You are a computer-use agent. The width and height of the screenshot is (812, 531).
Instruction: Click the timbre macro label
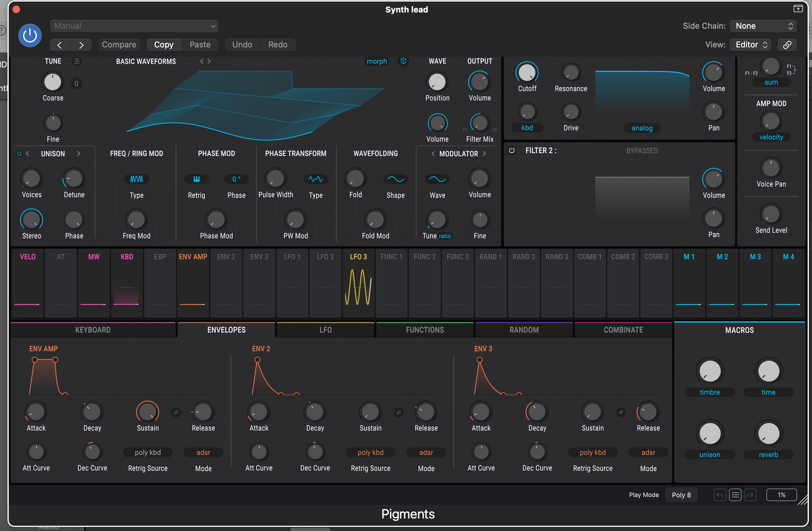point(710,392)
